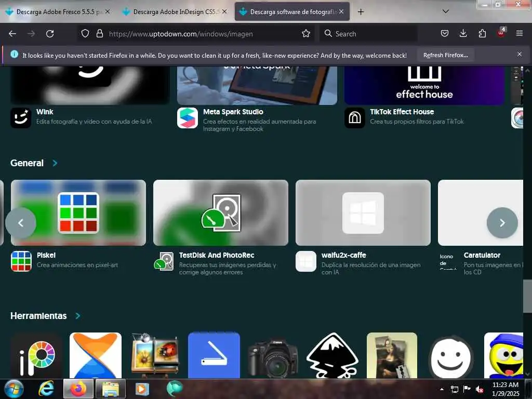Click the Piskel large preview thumbnail
Viewport: 532px width, 399px height.
[78, 212]
